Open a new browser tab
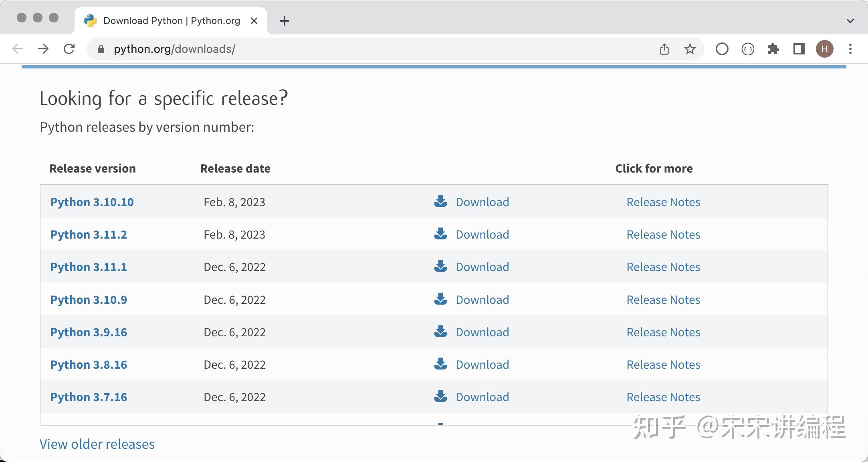Viewport: 868px width, 462px height. coord(284,21)
